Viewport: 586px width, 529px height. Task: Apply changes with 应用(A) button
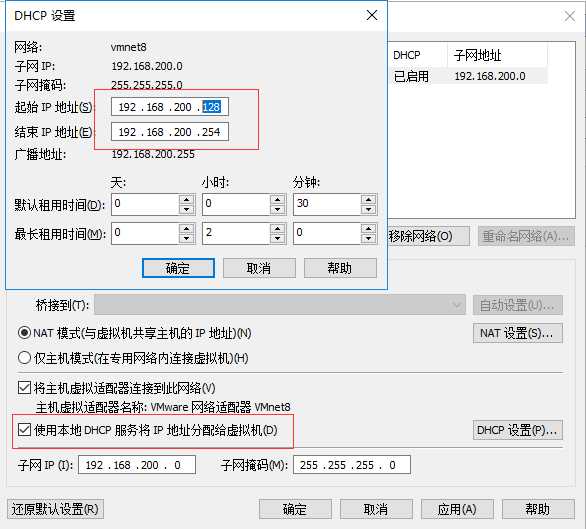pyautogui.click(x=457, y=509)
